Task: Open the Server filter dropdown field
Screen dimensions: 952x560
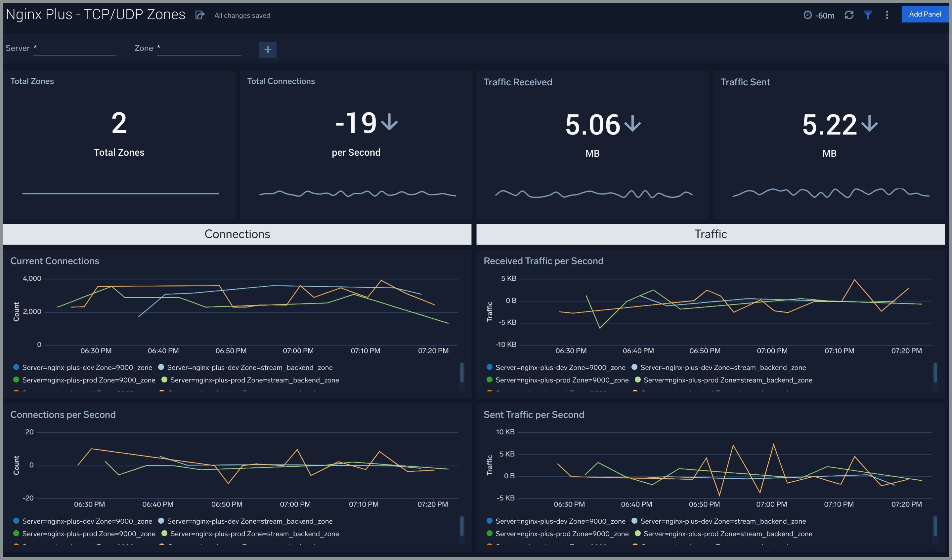Action: coord(74,49)
